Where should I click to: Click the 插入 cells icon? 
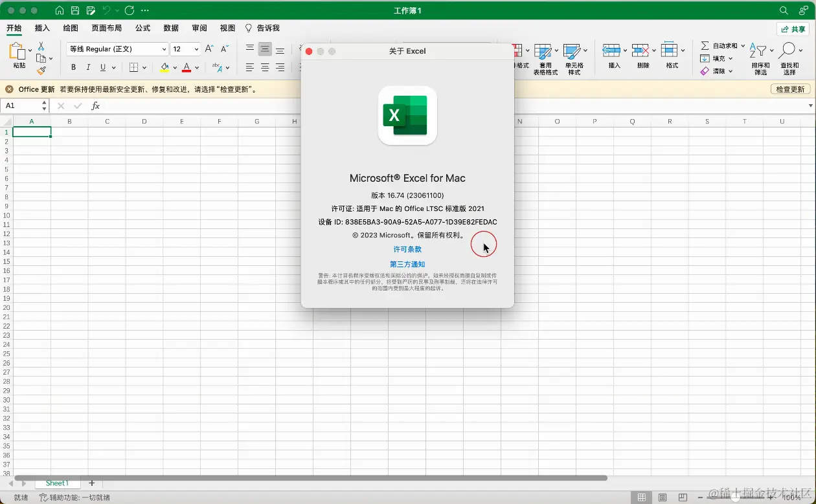(x=611, y=50)
